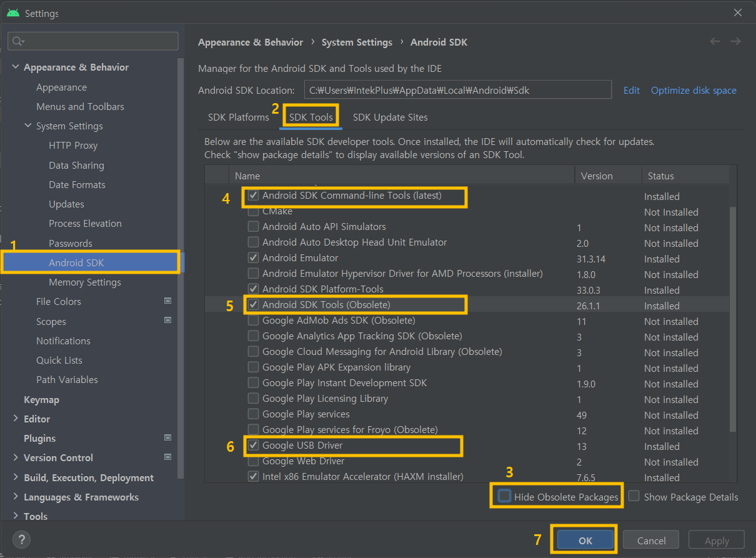
Task: Click project-level icon next to Scopes
Action: [x=167, y=321]
